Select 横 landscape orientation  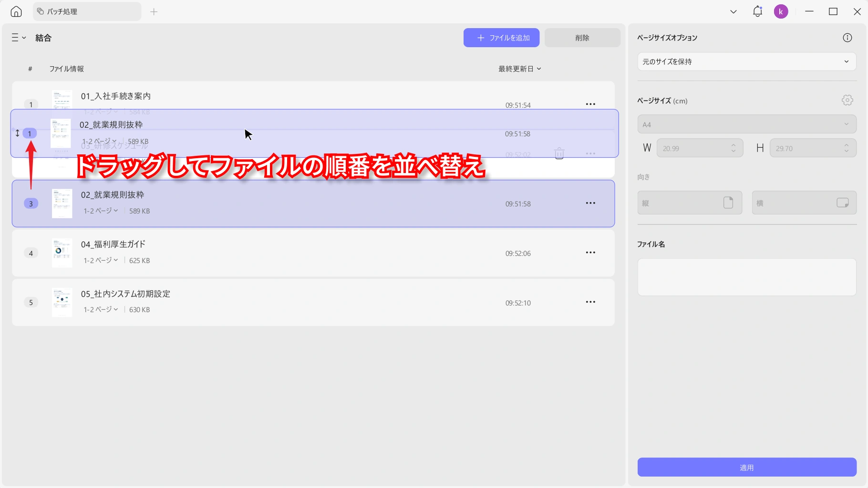click(x=804, y=203)
